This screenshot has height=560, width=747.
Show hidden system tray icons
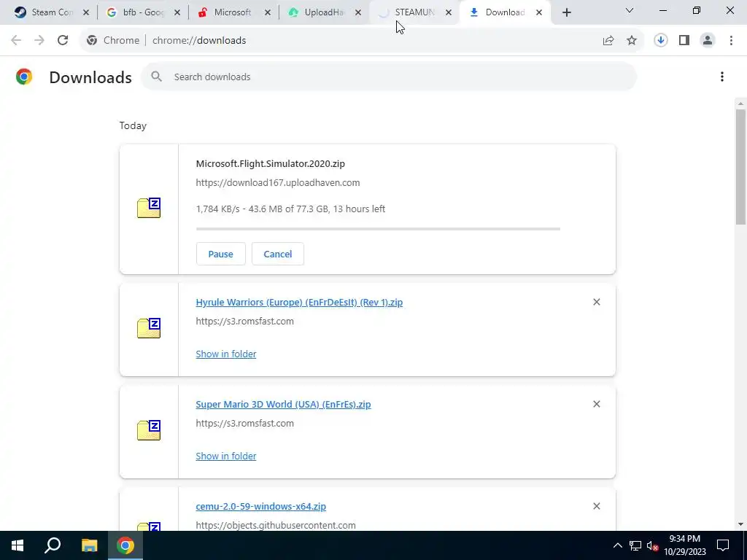coord(617,545)
